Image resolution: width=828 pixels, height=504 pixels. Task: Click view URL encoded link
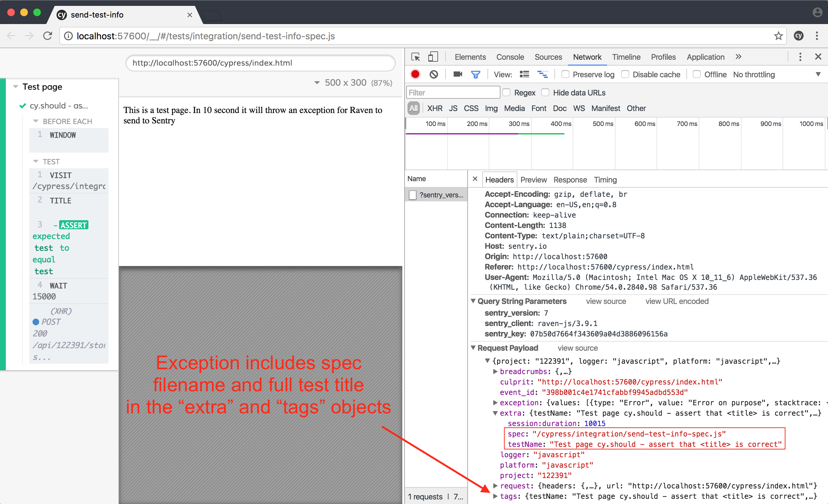pyautogui.click(x=677, y=301)
